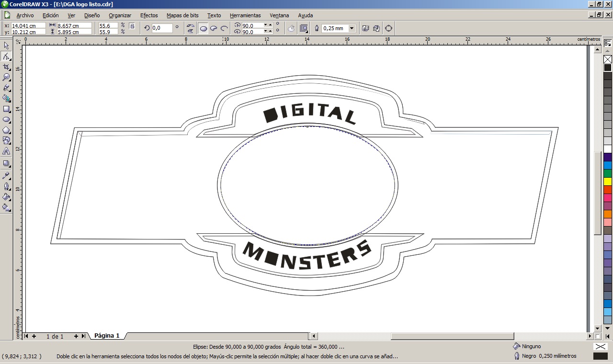Open the Organizar menu

click(x=120, y=15)
